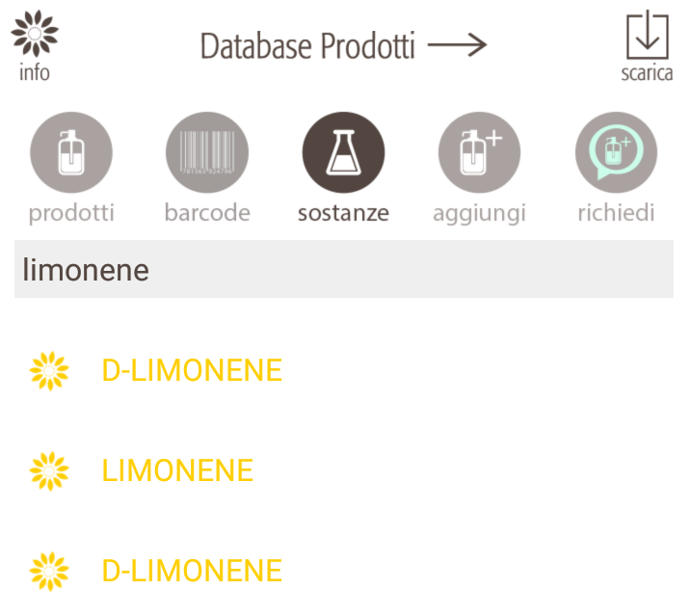Image resolution: width=691 pixels, height=616 pixels.
Task: Select the prodotti soap bottle icon
Action: tap(71, 153)
